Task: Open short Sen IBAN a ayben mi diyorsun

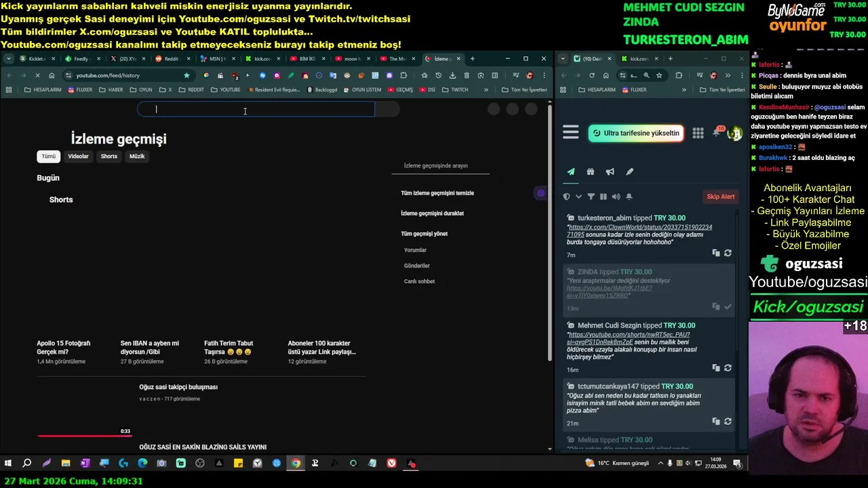Action: 149,348
